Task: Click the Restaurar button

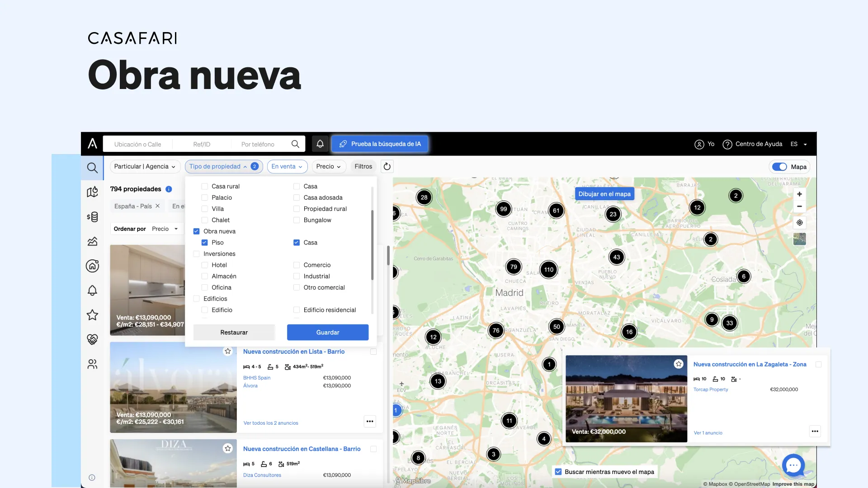Action: (x=234, y=332)
